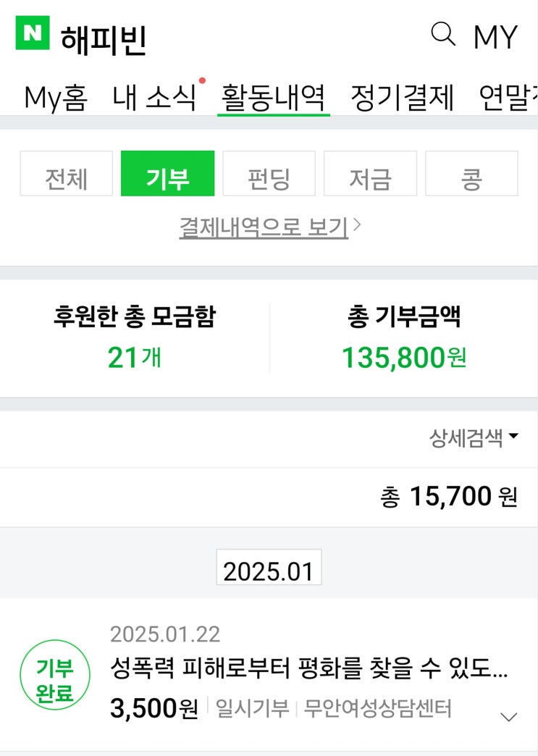Select the 활동내역 tab
538x756 pixels.
pos(273,97)
